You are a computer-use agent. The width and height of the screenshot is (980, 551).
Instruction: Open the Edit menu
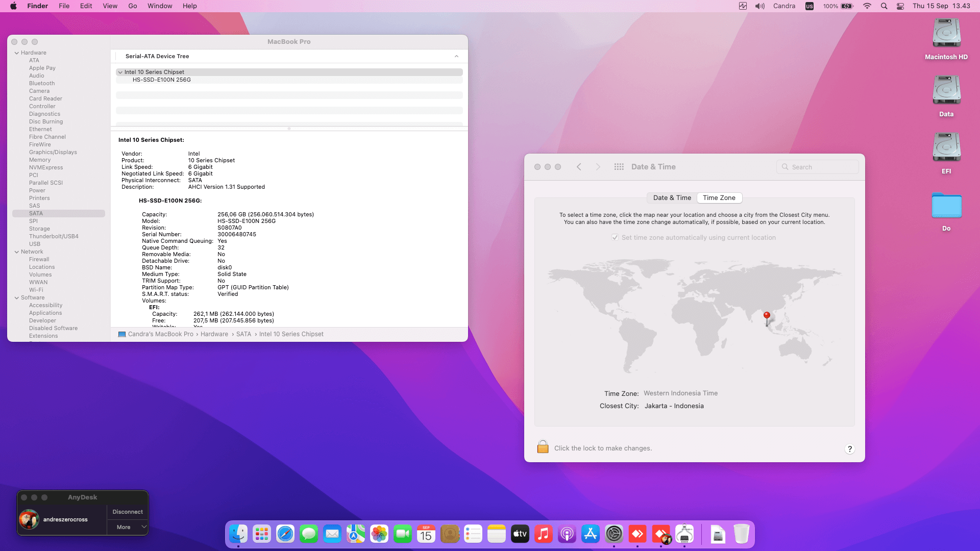86,6
